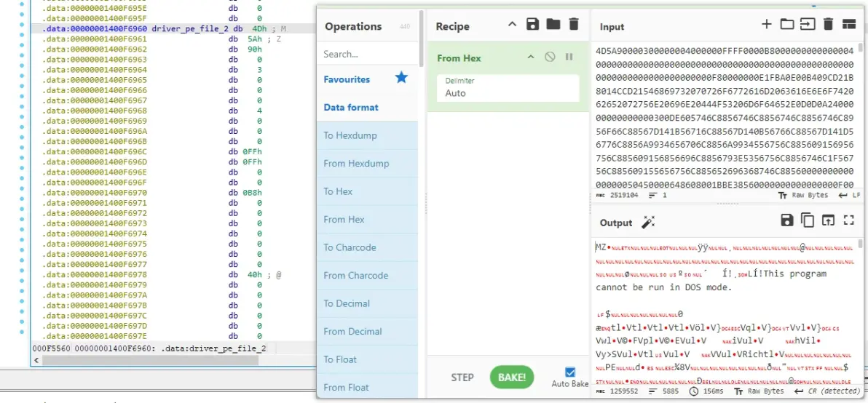Collapse the Recipe operations with the chevron icon
The height and width of the screenshot is (403, 868).
point(512,25)
